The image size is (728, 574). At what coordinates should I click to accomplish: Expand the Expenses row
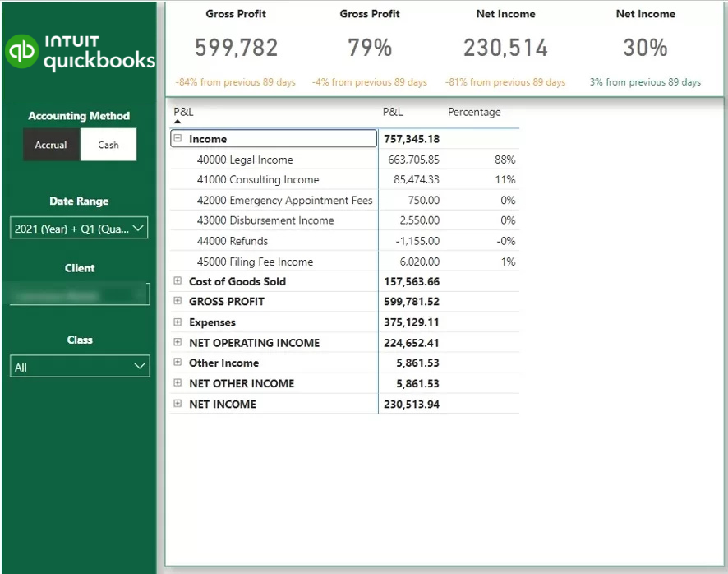pyautogui.click(x=177, y=322)
